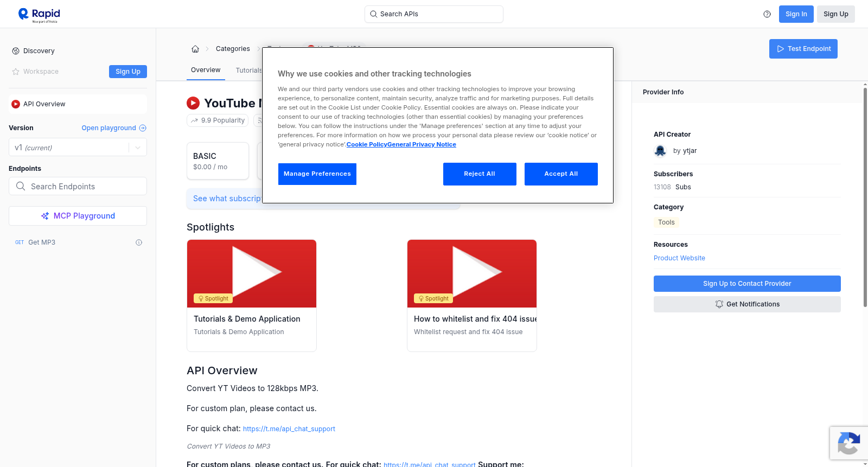Click the 9.9 Popularity badge

tap(218, 120)
